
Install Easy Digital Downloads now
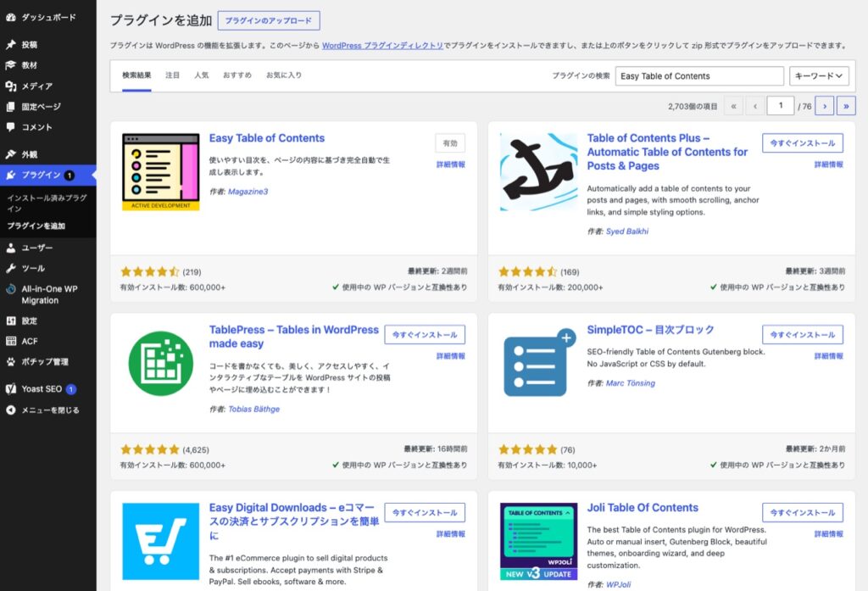(x=425, y=512)
